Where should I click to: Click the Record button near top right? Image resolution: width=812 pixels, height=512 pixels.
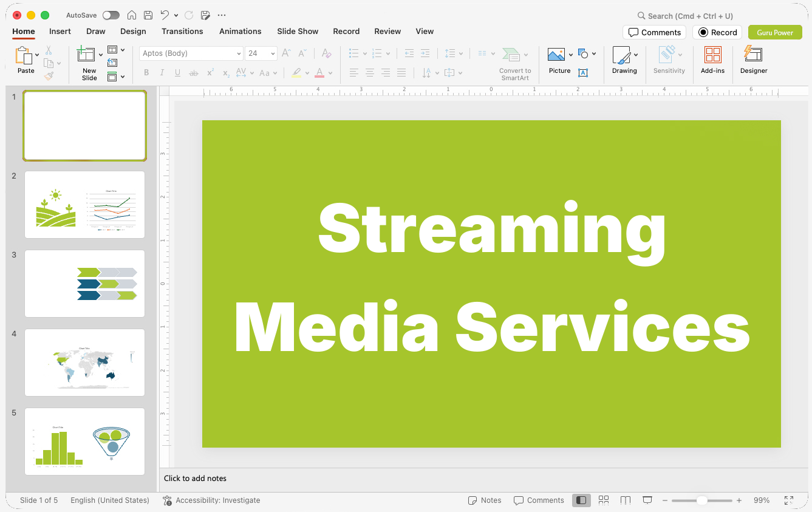point(717,32)
